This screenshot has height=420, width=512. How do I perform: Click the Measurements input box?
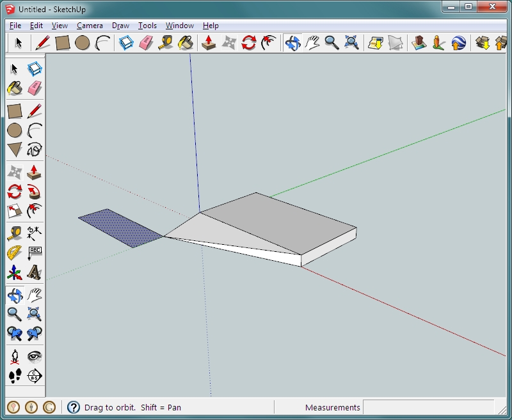pyautogui.click(x=428, y=407)
